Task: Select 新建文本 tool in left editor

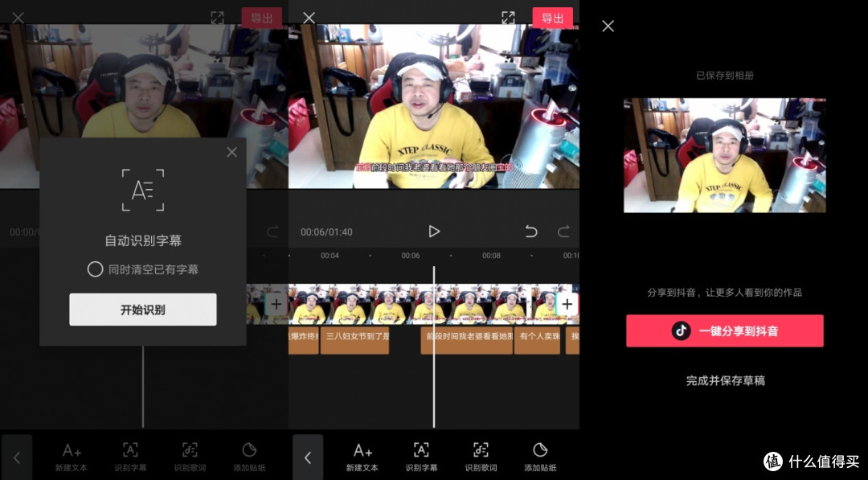Action: (72, 457)
